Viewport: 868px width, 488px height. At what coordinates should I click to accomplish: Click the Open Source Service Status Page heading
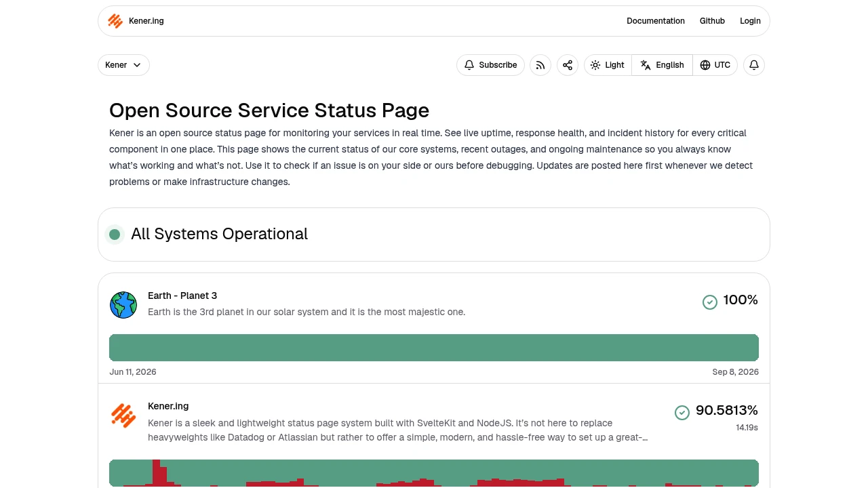[269, 110]
